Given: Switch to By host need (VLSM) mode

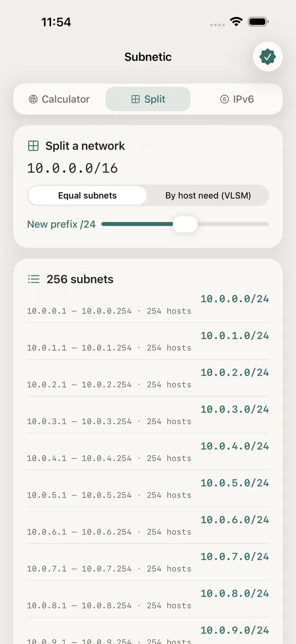Looking at the screenshot, I should pyautogui.click(x=208, y=195).
